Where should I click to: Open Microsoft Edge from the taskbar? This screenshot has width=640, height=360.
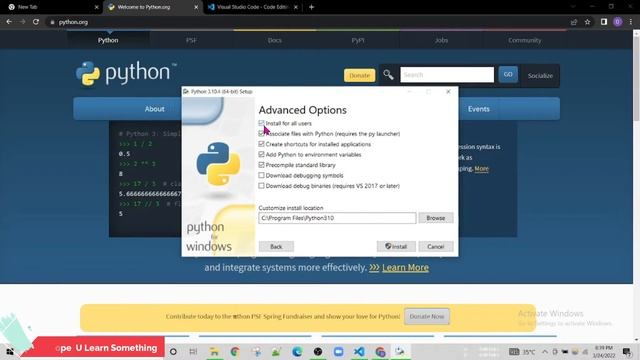point(297,351)
